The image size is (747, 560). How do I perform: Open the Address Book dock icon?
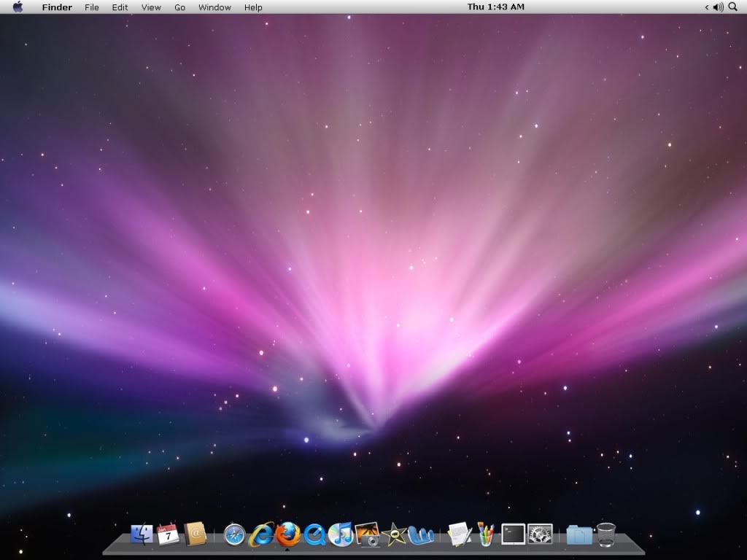[196, 534]
